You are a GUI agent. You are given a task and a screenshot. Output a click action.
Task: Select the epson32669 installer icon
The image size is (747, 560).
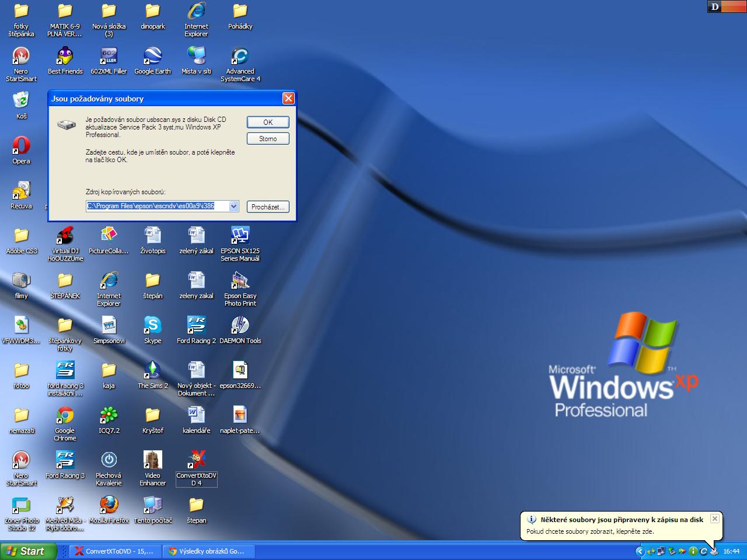pos(240,375)
